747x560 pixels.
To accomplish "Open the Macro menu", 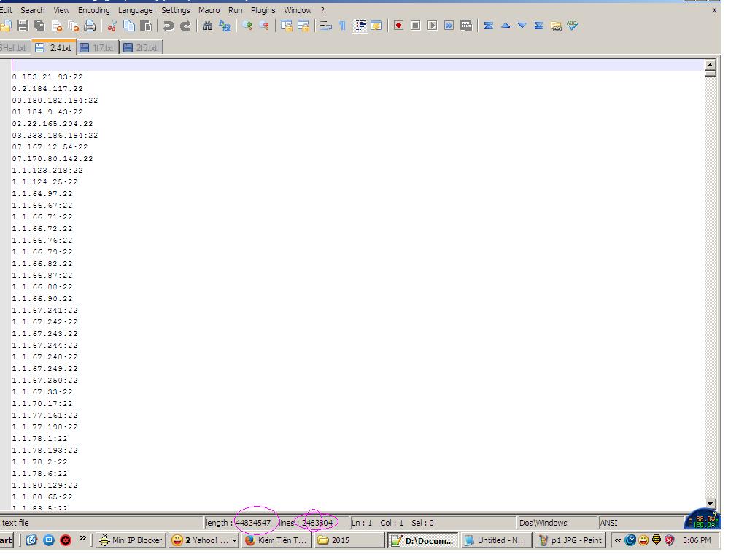I will pyautogui.click(x=209, y=10).
